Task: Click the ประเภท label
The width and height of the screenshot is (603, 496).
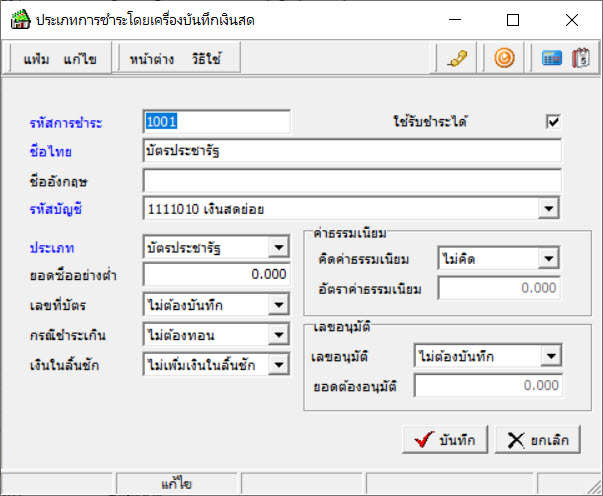Action: pyautogui.click(x=52, y=248)
